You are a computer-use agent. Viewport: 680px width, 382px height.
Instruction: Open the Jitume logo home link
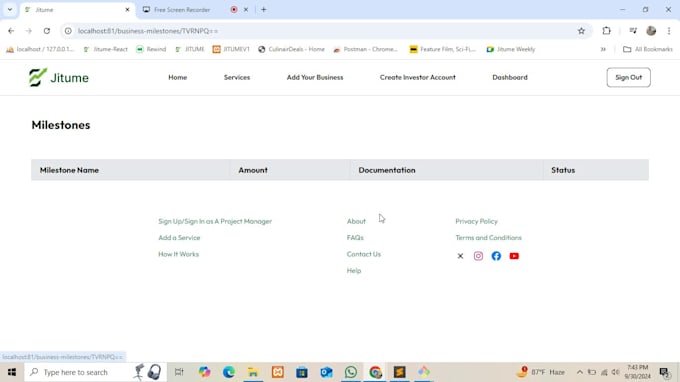point(59,78)
